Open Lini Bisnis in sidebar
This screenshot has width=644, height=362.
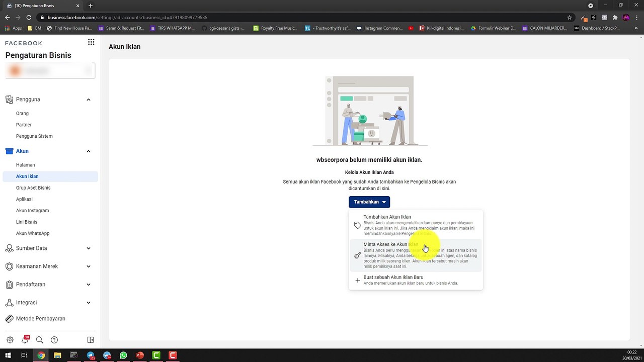tap(27, 222)
